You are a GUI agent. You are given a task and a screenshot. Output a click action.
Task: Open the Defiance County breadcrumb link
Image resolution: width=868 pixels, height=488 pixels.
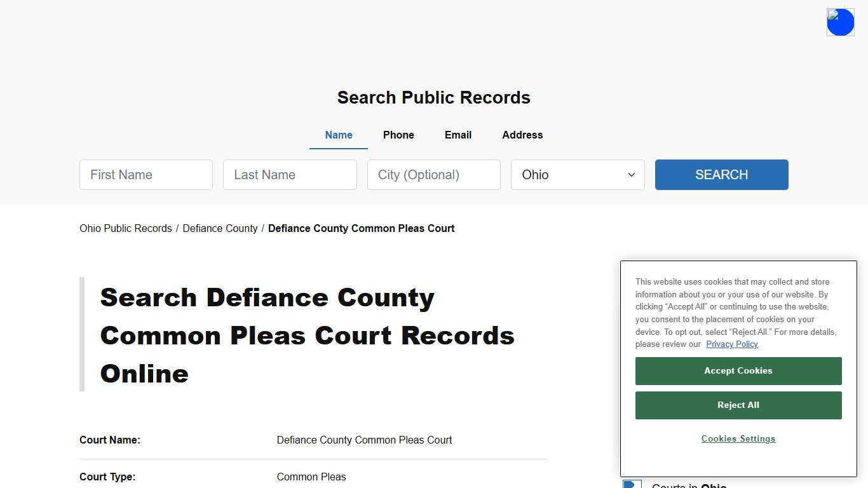[220, 228]
